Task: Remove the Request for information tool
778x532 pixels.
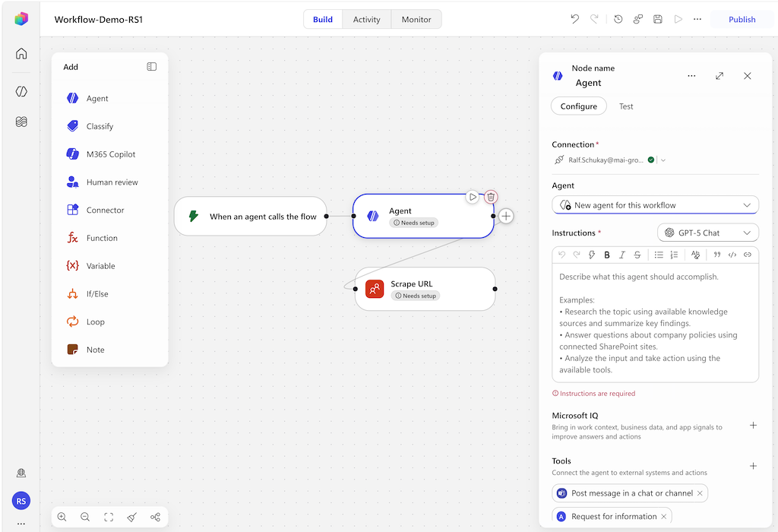Action: (x=664, y=517)
